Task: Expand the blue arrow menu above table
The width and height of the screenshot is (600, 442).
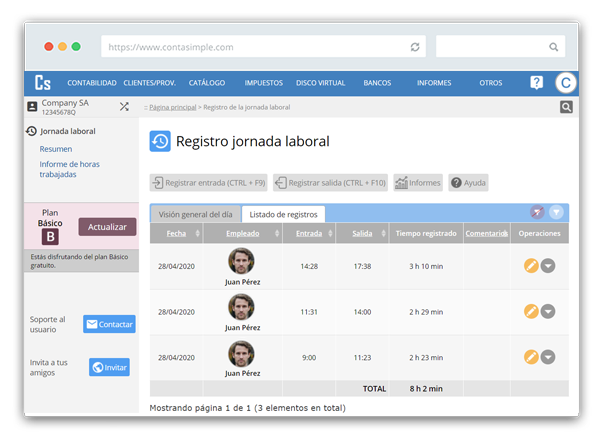Action: (x=556, y=212)
